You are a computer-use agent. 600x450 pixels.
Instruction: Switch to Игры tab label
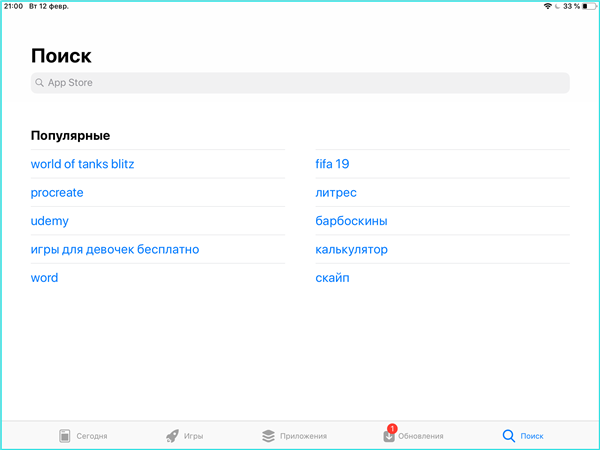193,436
